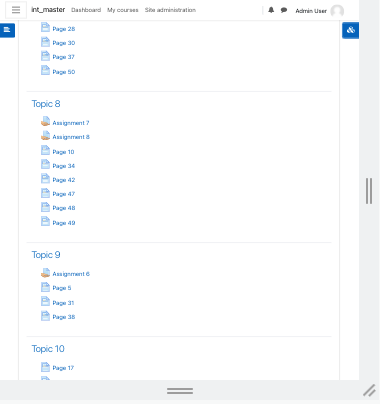Click the diagonal corner resize grip
The width and height of the screenshot is (380, 404).
369,390
